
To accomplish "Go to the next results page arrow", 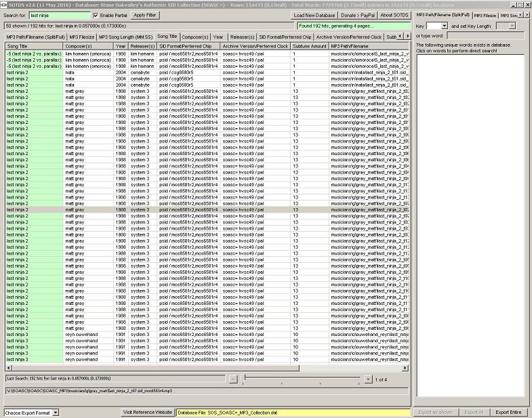I will [368, 379].
